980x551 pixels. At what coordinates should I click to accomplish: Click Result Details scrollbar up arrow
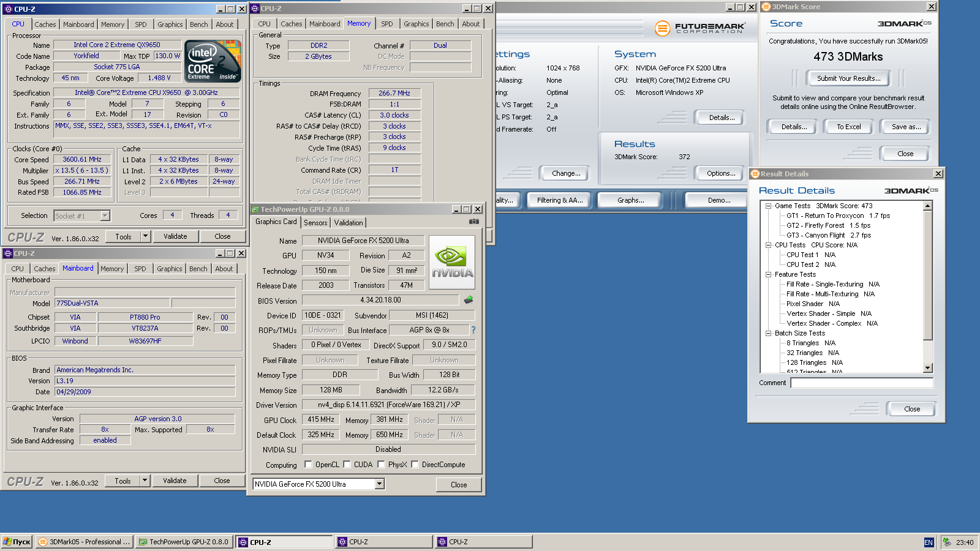[928, 206]
